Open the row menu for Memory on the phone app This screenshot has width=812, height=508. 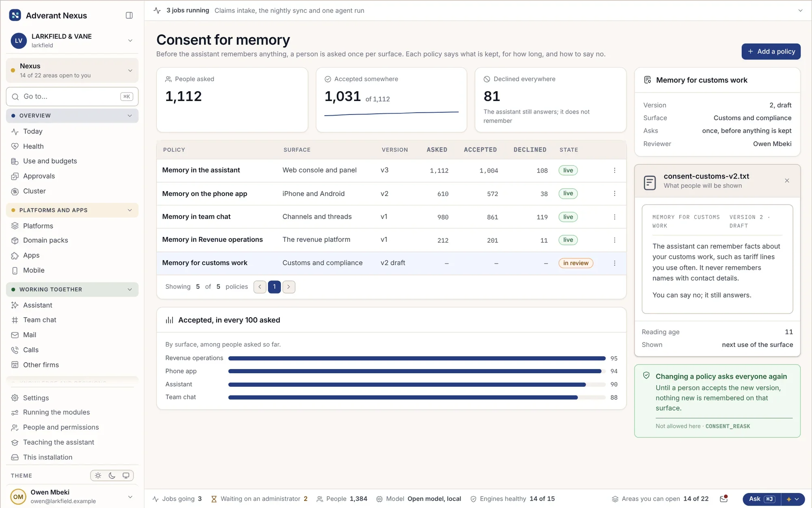pos(614,194)
